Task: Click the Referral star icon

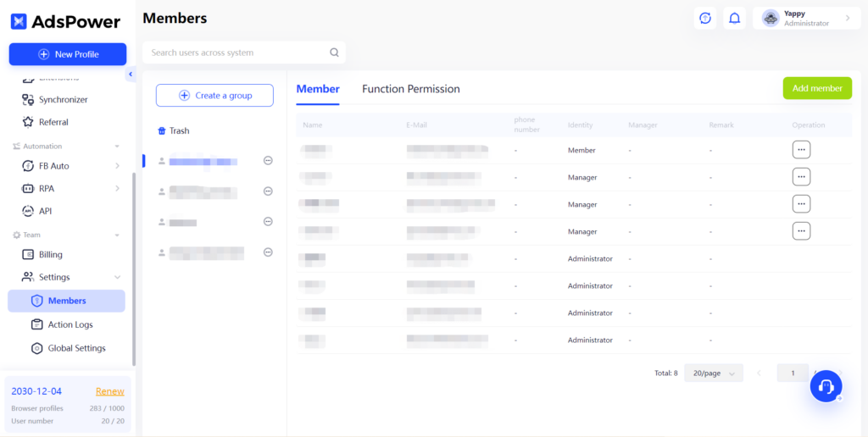Action: [x=28, y=122]
